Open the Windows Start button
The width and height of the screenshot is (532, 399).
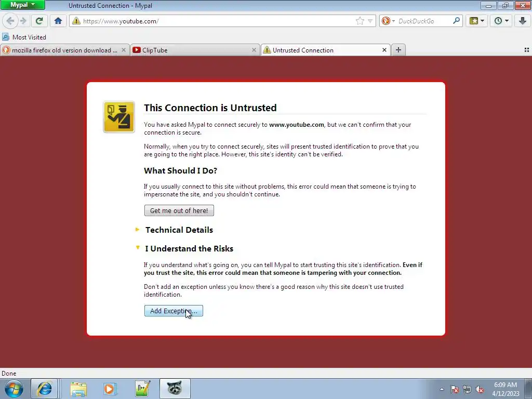click(x=14, y=389)
